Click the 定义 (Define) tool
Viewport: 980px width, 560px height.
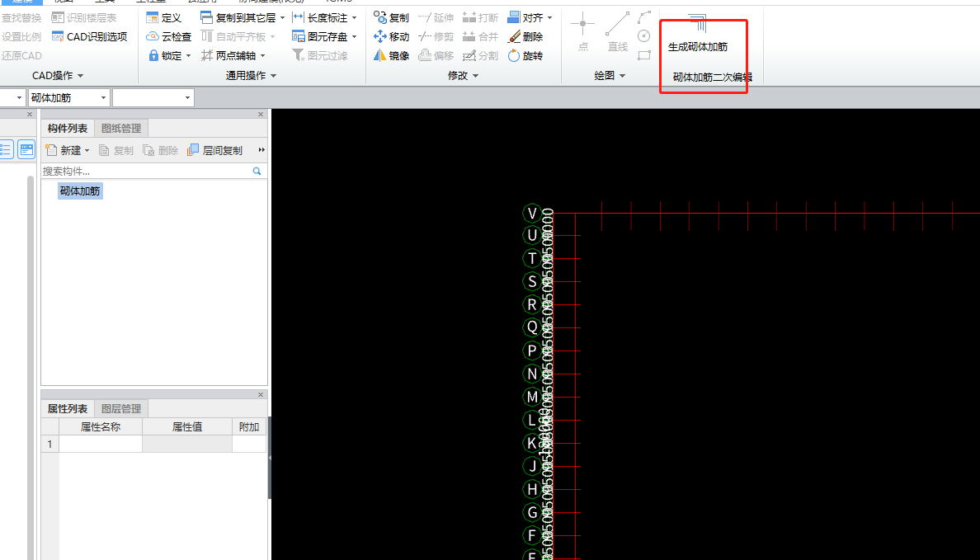[x=164, y=17]
